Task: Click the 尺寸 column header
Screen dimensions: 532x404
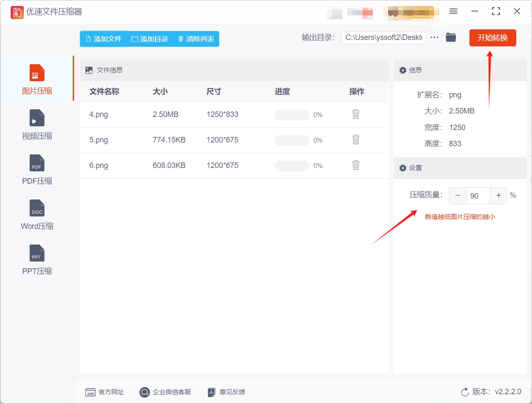Action: pyautogui.click(x=214, y=91)
